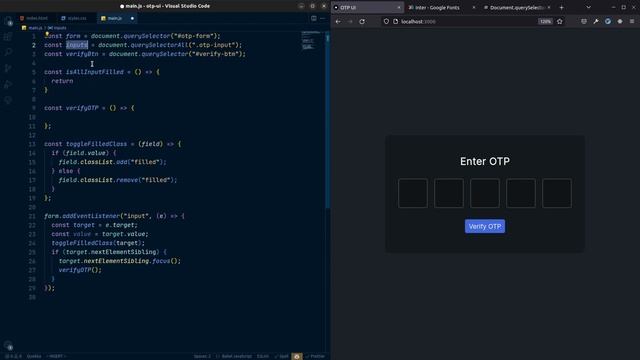Click the Enter OTP heading
This screenshot has width=640, height=360.
click(x=484, y=162)
